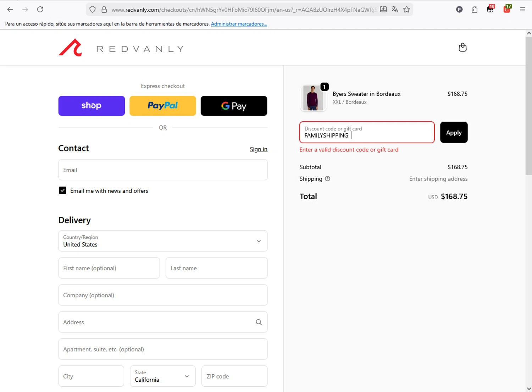
Task: Focus the City field
Action: (x=91, y=376)
